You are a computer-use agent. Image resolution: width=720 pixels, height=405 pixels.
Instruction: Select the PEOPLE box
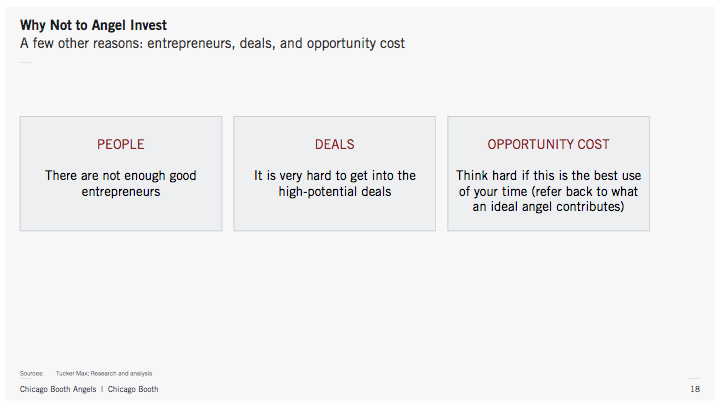[x=121, y=174]
